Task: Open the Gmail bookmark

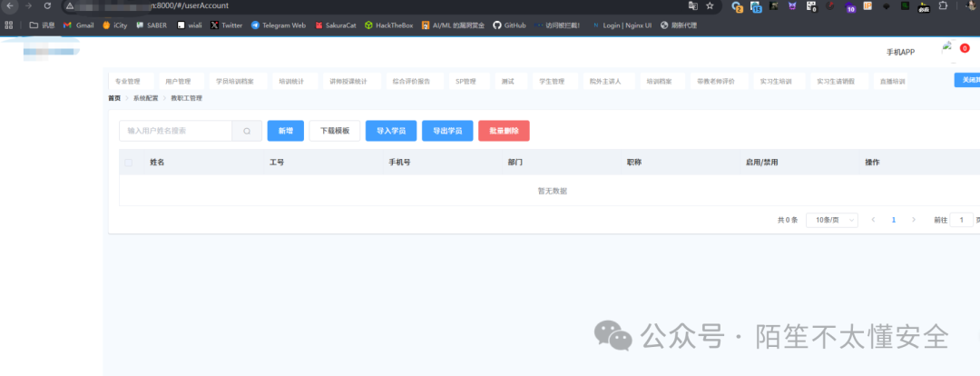Action: [x=79, y=25]
